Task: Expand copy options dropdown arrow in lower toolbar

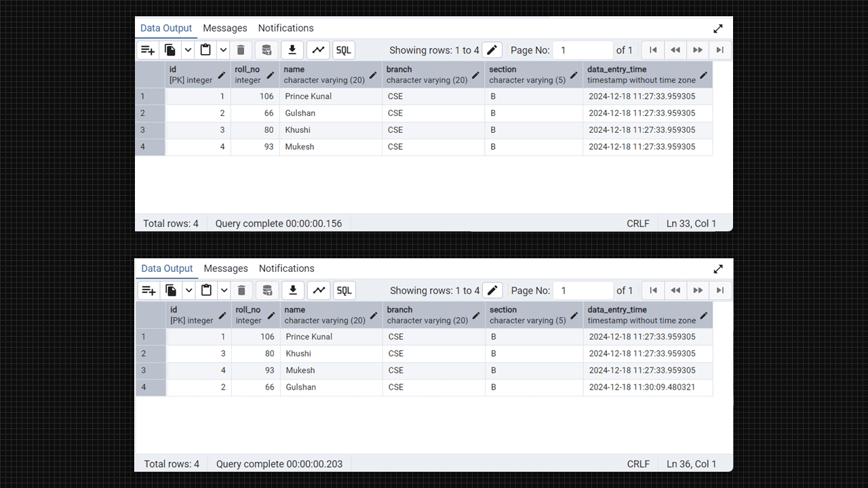Action: (x=189, y=291)
